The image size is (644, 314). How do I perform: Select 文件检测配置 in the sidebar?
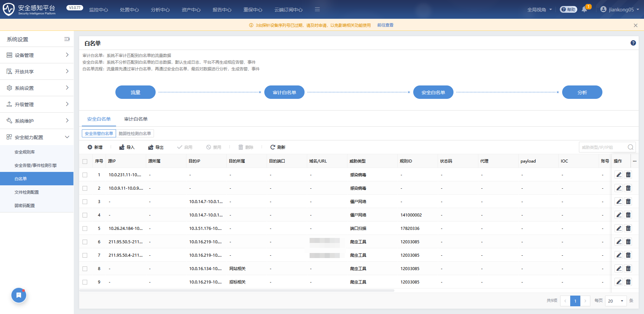(37, 192)
